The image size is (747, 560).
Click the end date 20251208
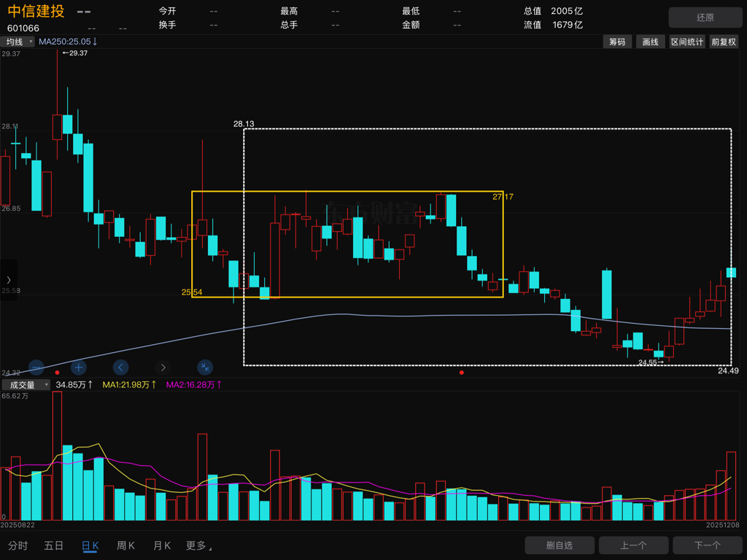coord(723,525)
